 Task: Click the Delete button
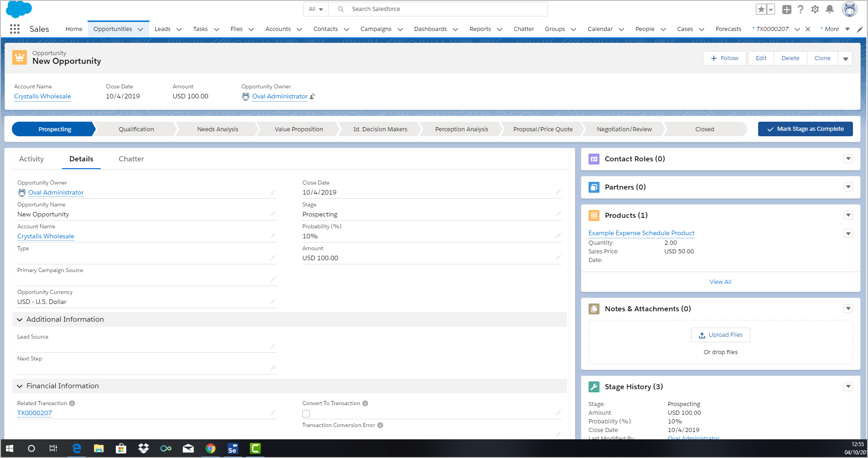pyautogui.click(x=790, y=58)
